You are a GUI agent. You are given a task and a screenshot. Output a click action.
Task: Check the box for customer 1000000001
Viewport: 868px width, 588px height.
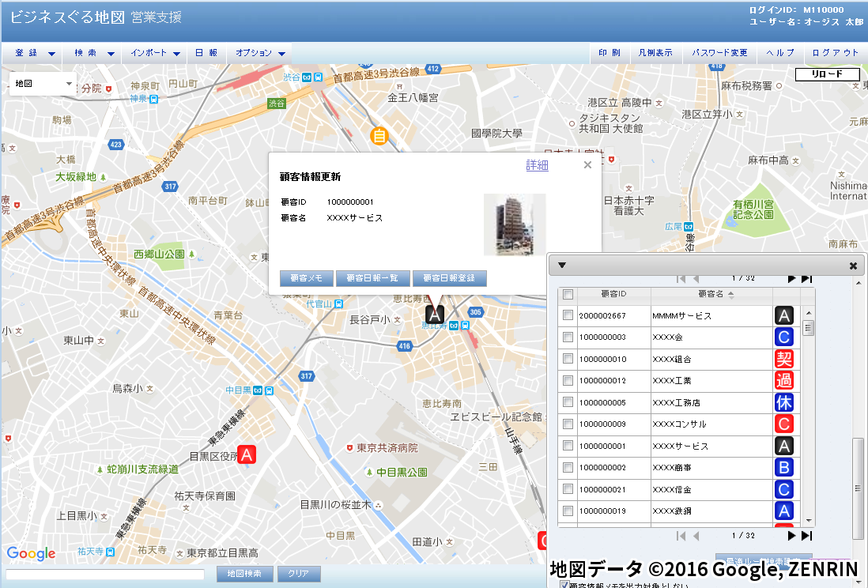click(x=568, y=445)
